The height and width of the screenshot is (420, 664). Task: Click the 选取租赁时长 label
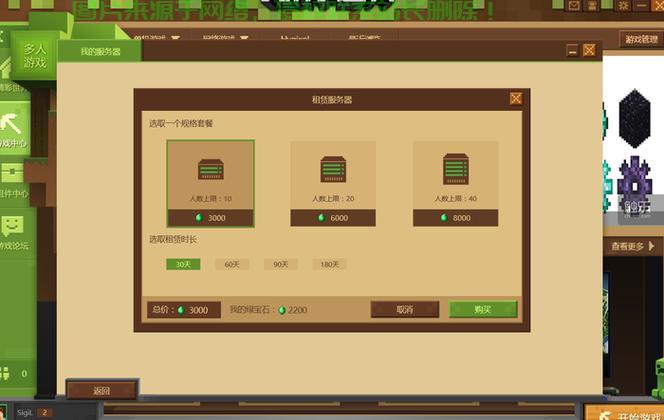pyautogui.click(x=173, y=240)
